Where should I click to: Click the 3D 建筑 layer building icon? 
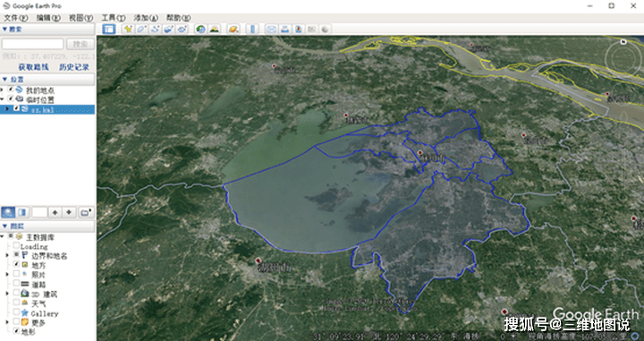(25, 294)
